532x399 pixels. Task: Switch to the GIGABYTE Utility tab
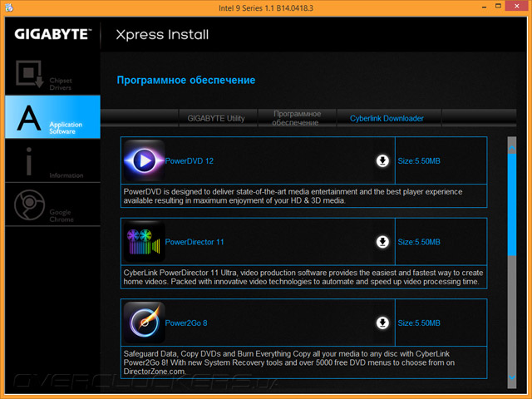point(218,118)
